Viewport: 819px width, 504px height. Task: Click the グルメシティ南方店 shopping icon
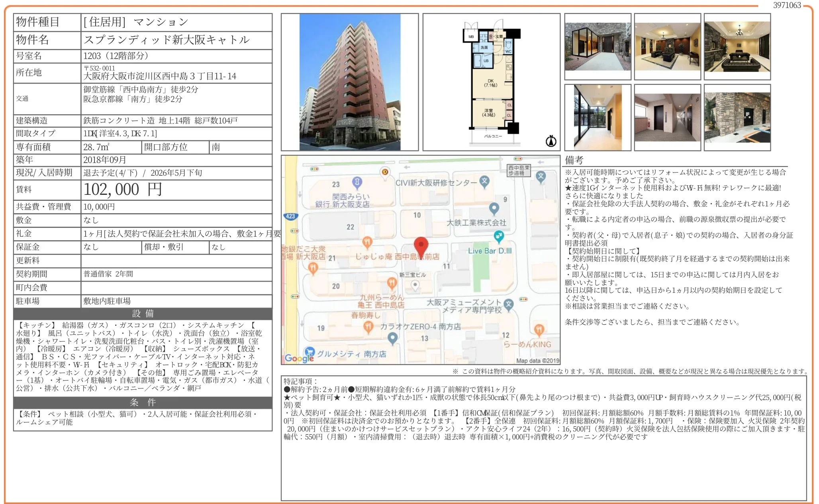[309, 351]
